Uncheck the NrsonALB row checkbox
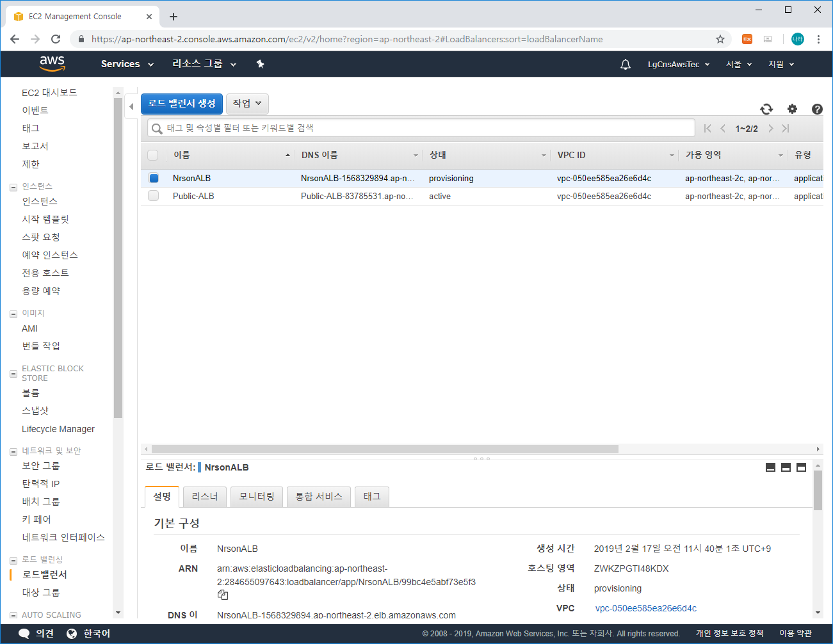 tap(154, 178)
